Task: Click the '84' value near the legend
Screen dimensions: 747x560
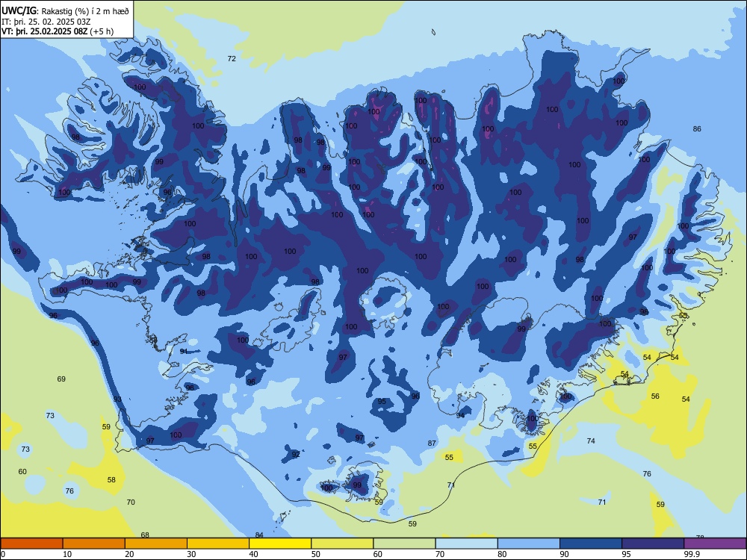Action: coord(259,535)
